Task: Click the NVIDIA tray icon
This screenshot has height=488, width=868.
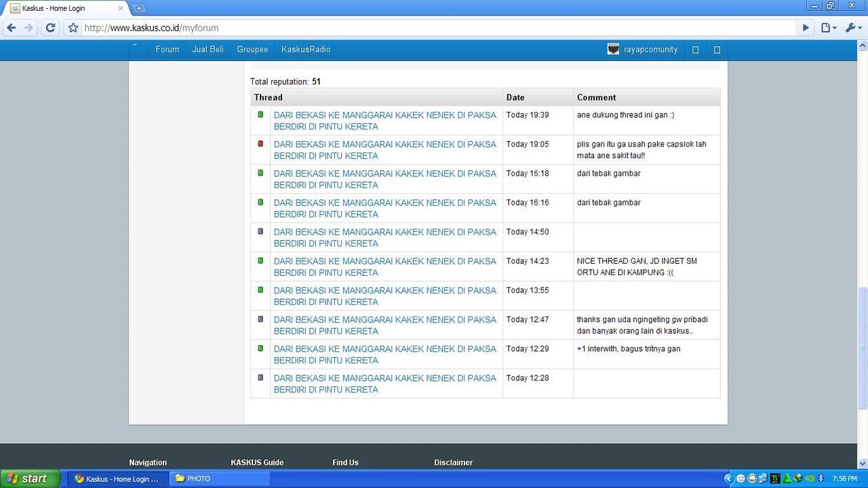Action: [x=810, y=479]
